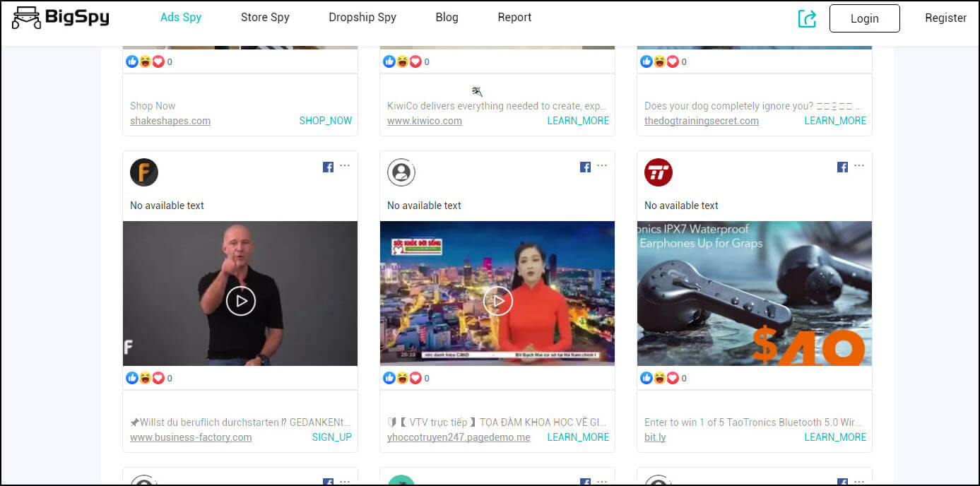Open www.kiwico.com link
The image size is (980, 486).
point(425,121)
